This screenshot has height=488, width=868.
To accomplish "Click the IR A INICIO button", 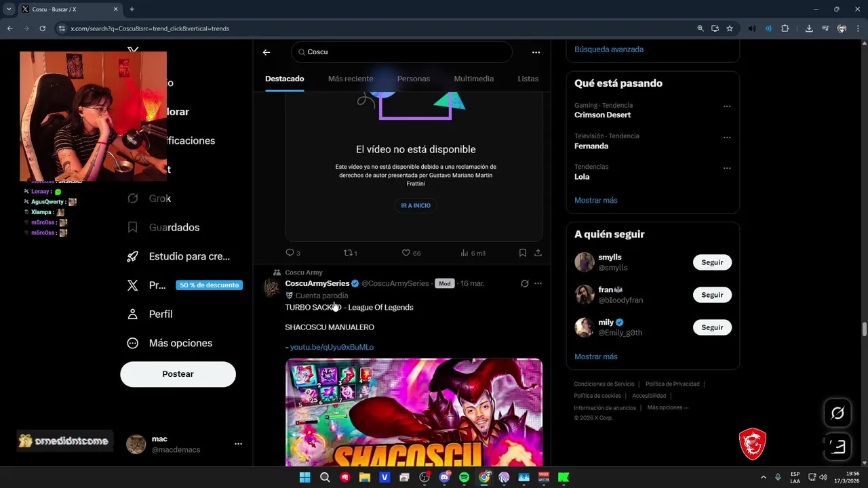I will coord(416,205).
